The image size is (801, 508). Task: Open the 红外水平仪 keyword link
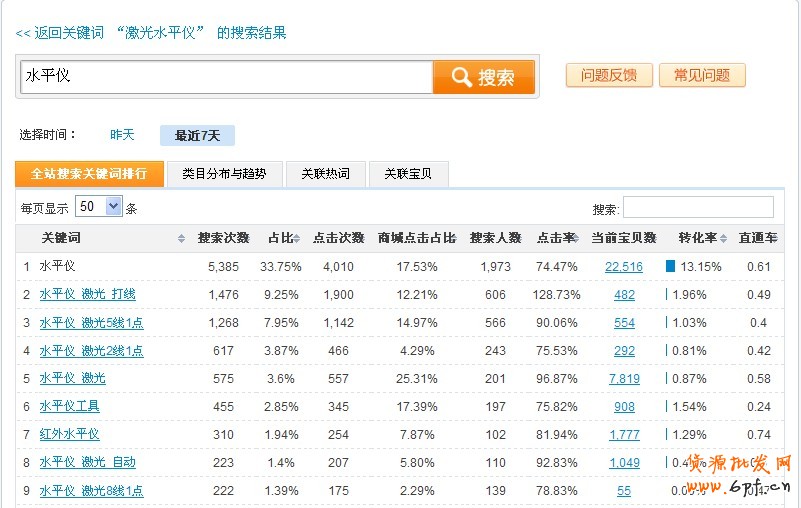(69, 435)
